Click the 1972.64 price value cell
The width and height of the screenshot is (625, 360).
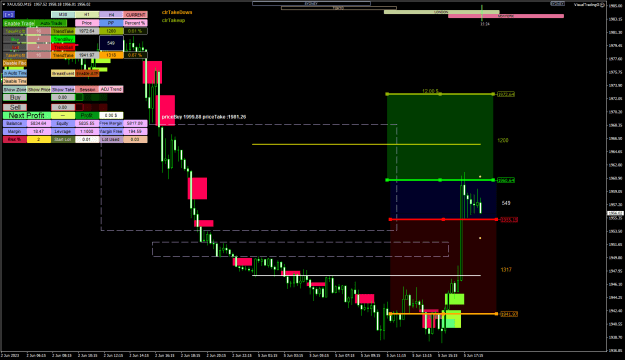click(x=86, y=31)
